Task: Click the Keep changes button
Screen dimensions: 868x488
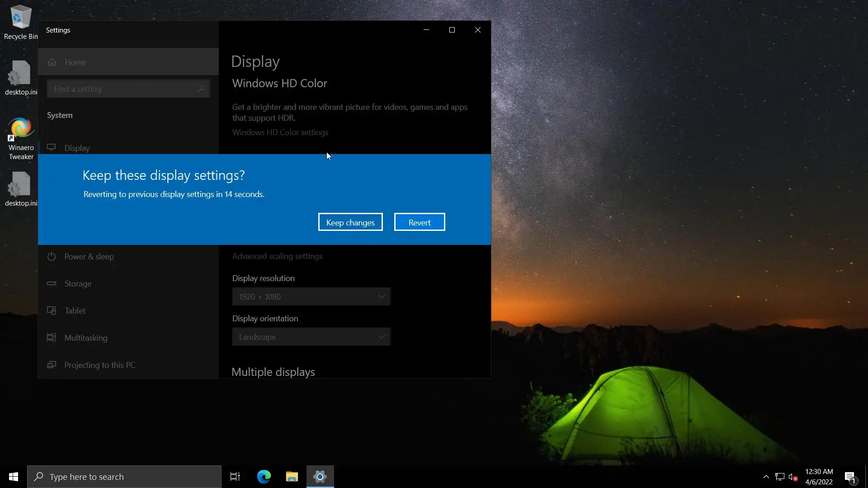Action: click(x=350, y=222)
